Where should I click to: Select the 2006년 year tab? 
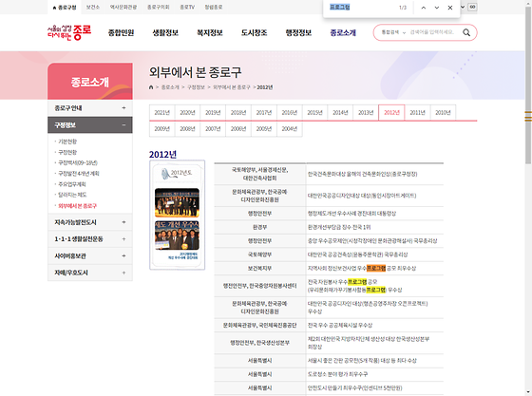point(238,129)
